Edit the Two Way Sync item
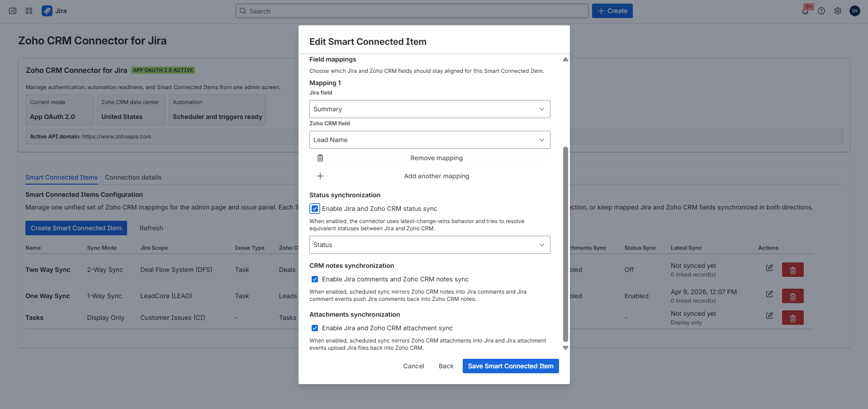 click(769, 268)
